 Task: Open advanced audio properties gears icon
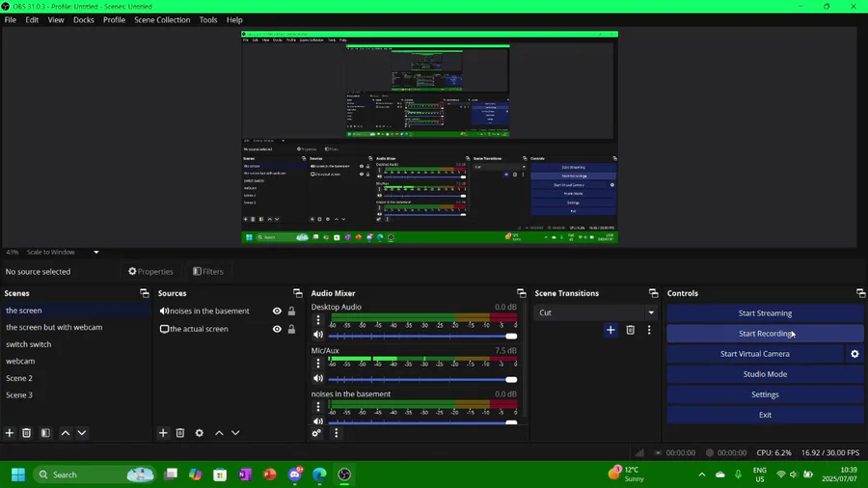[x=316, y=433]
